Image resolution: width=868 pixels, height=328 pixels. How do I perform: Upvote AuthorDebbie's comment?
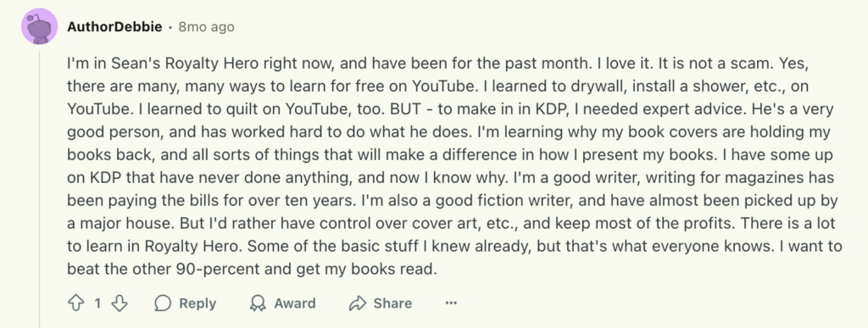click(75, 303)
